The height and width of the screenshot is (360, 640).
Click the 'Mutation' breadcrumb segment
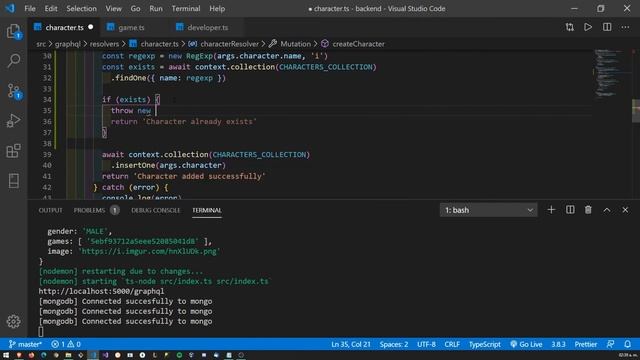296,44
